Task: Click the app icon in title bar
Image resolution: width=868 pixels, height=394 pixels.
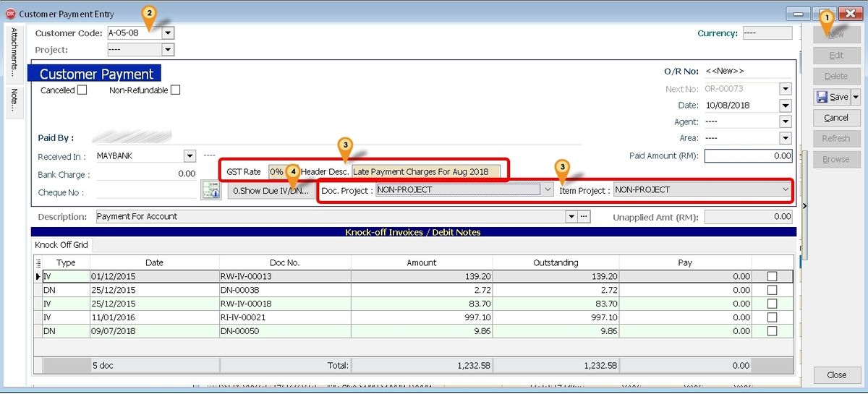Action: 10,14
